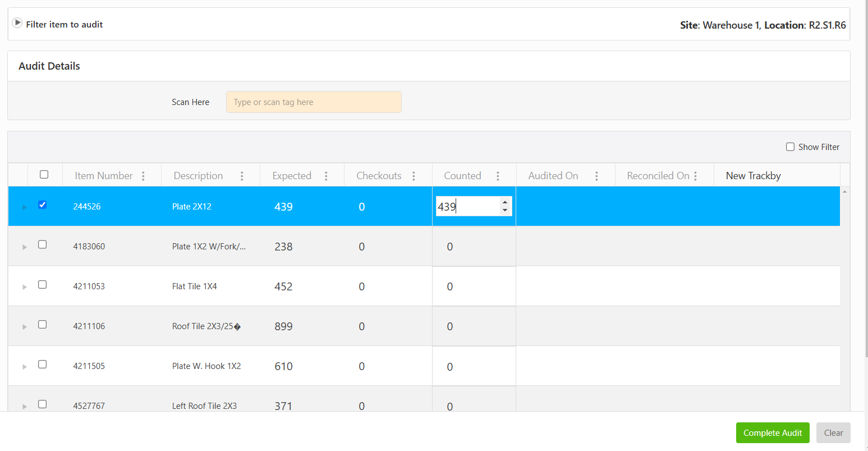
Task: Select the Flat Tile 1X4 description
Action: point(194,286)
